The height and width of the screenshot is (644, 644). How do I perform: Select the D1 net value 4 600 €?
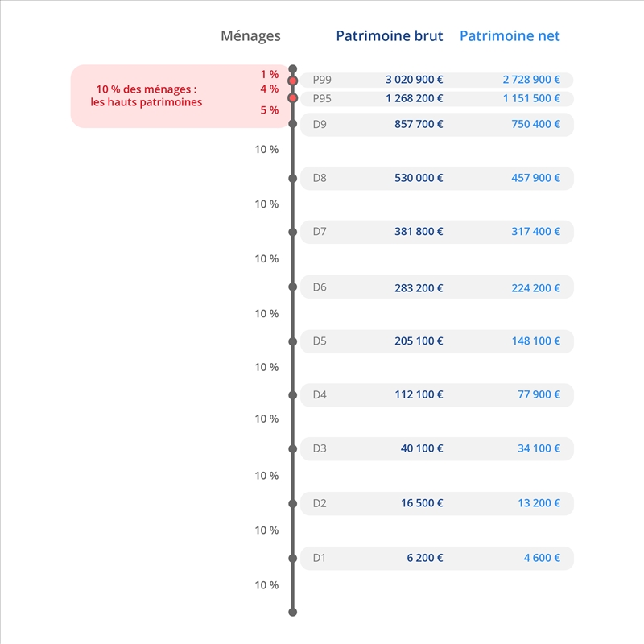tap(542, 558)
